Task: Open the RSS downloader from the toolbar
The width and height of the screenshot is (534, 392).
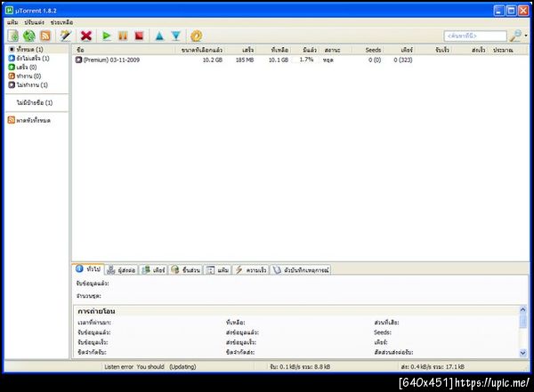Action: [45, 36]
